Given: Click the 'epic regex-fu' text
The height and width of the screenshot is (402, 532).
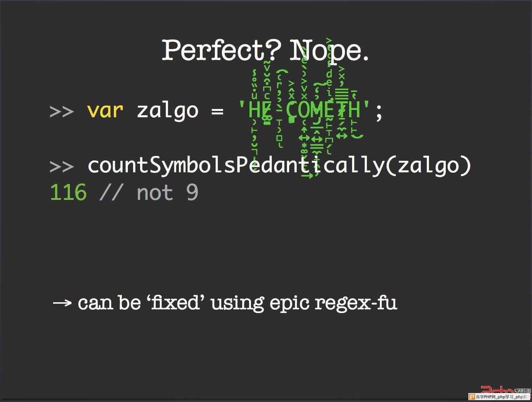Looking at the screenshot, I should pyautogui.click(x=333, y=303).
